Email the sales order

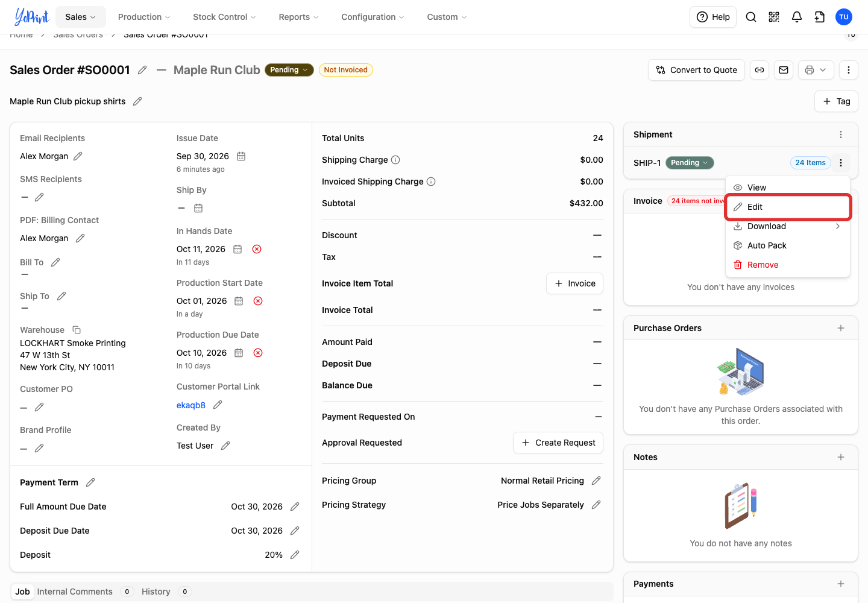(784, 70)
